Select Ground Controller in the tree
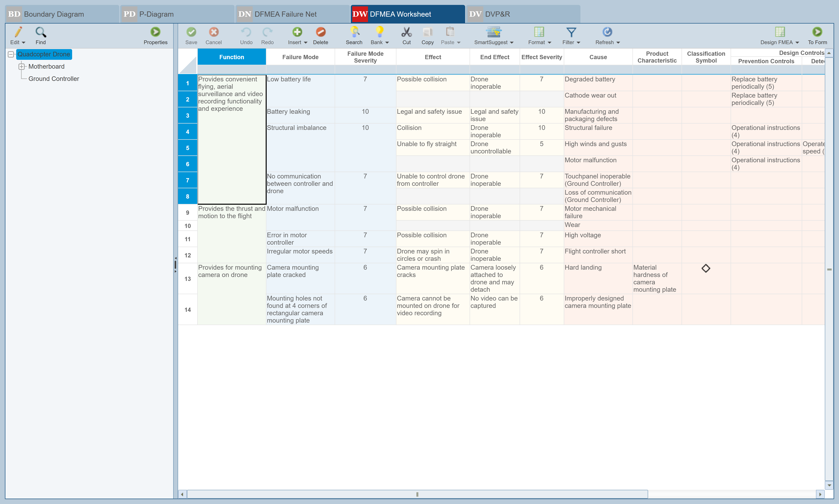 54,79
